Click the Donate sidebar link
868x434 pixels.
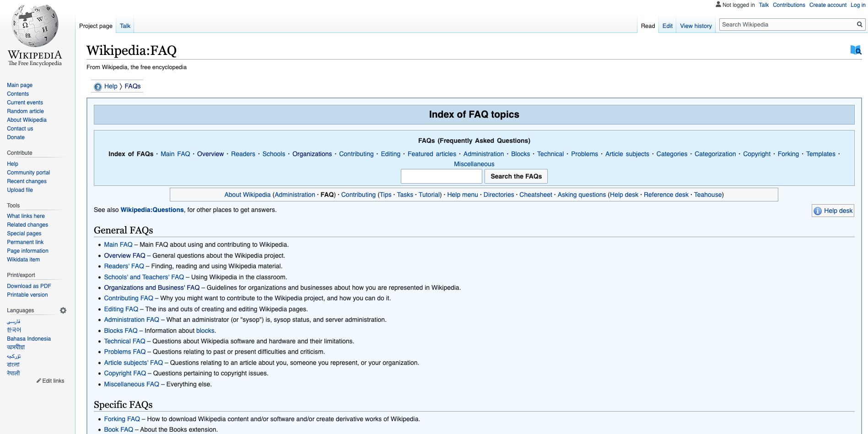tap(16, 137)
